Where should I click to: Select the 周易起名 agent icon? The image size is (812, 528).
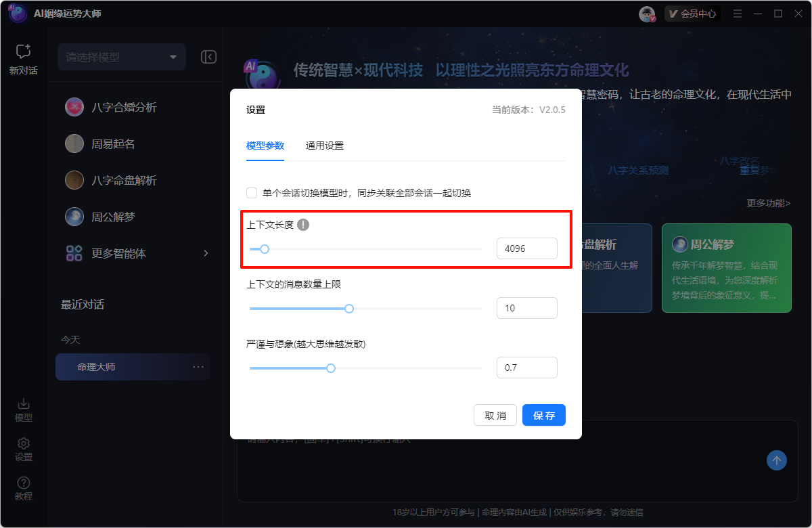point(74,143)
